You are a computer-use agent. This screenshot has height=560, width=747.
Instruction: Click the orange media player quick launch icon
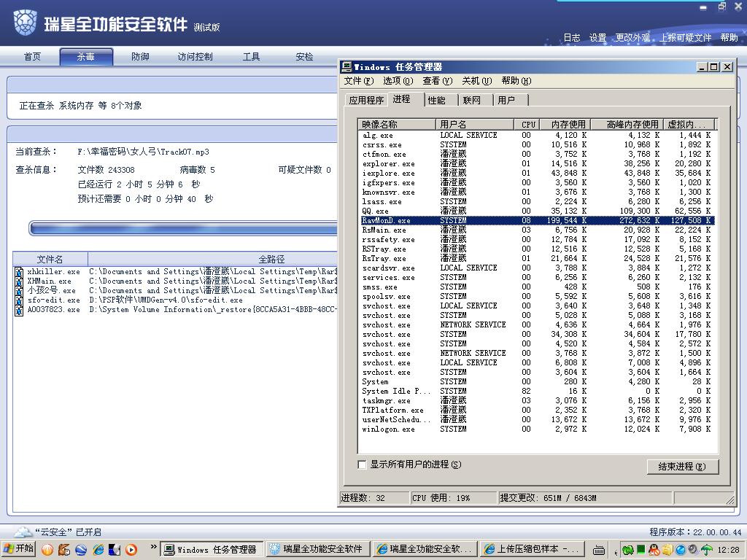pyautogui.click(x=131, y=550)
